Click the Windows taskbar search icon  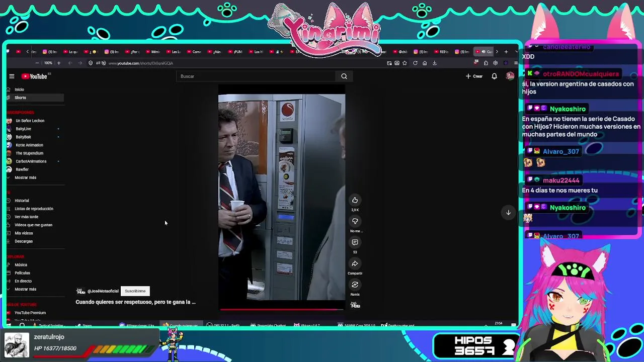click(22, 325)
